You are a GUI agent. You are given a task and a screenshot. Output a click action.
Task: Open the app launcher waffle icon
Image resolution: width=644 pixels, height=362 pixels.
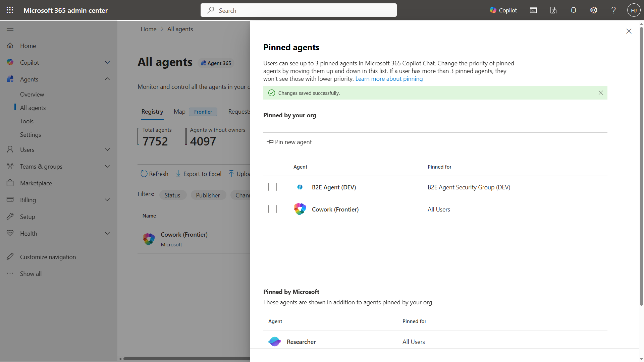click(10, 10)
